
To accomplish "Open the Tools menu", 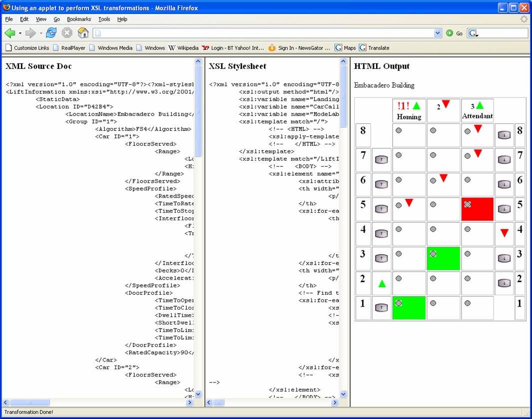I will [x=104, y=19].
